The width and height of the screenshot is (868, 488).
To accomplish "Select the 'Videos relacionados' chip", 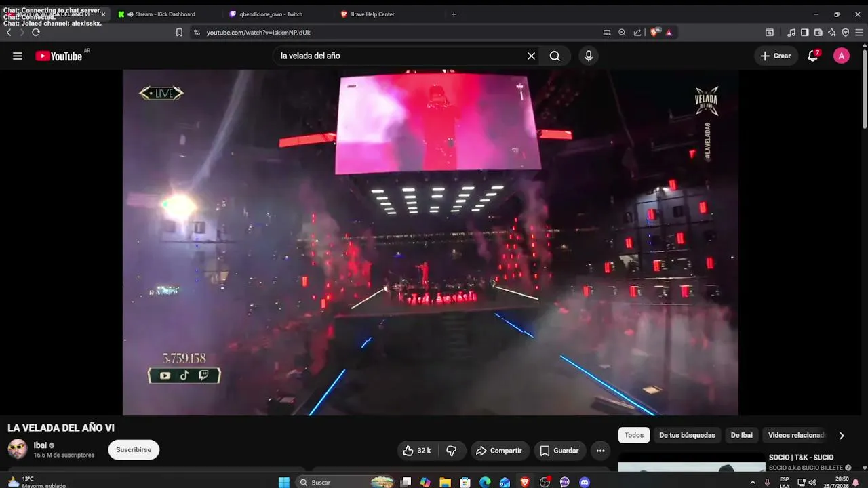I will coord(797,435).
